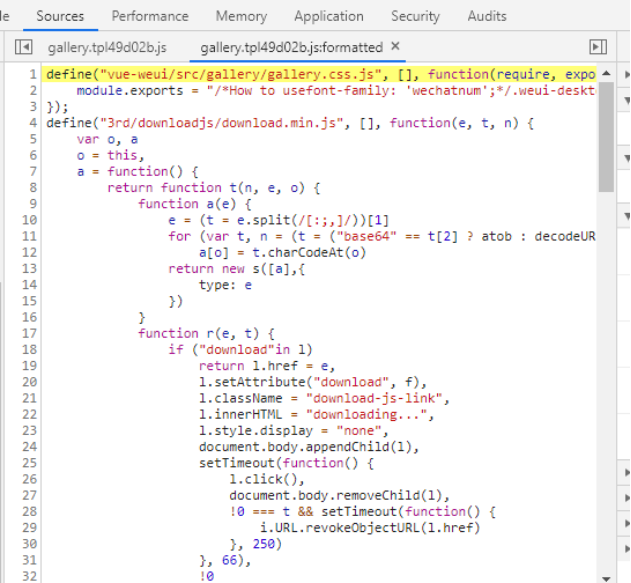Set a breakpoint on line number 13
The width and height of the screenshot is (631, 583).
coord(29,269)
